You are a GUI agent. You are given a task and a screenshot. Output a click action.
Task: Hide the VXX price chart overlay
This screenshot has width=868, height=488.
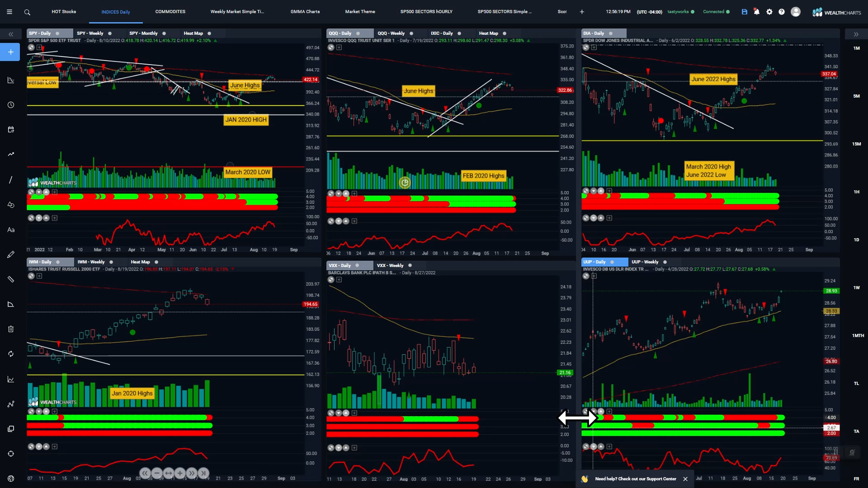tap(331, 280)
